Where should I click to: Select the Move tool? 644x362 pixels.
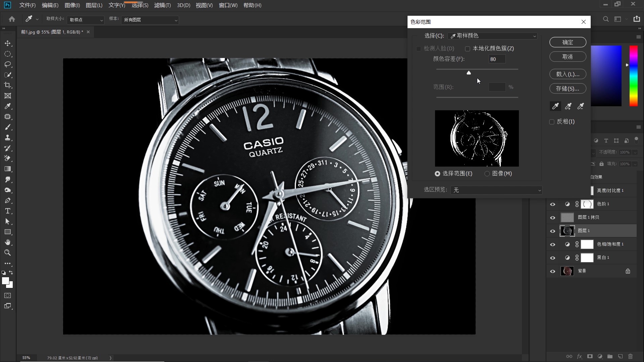(x=8, y=44)
